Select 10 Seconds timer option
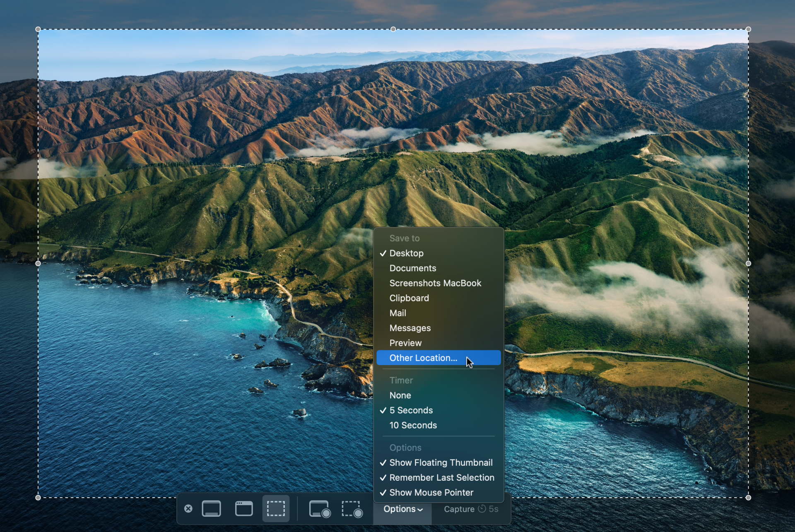The height and width of the screenshot is (532, 795). coord(413,425)
